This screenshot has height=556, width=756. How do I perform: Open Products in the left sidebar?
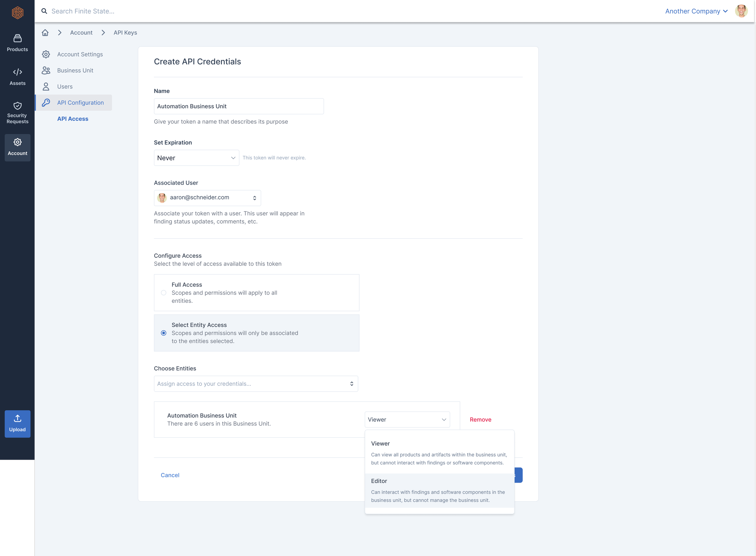point(18,42)
